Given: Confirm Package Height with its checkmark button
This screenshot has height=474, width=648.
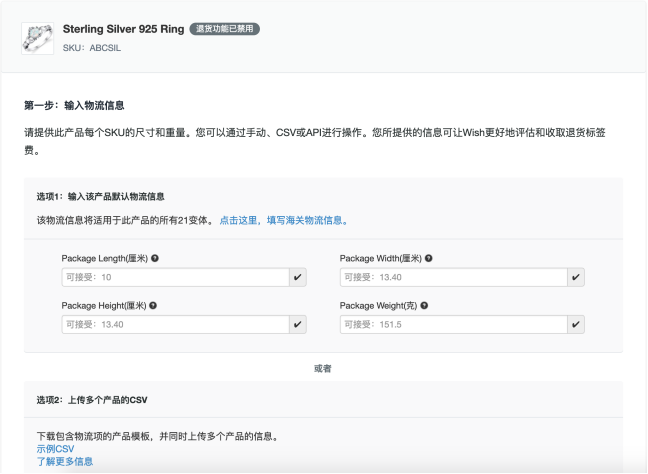Looking at the screenshot, I should [298, 325].
